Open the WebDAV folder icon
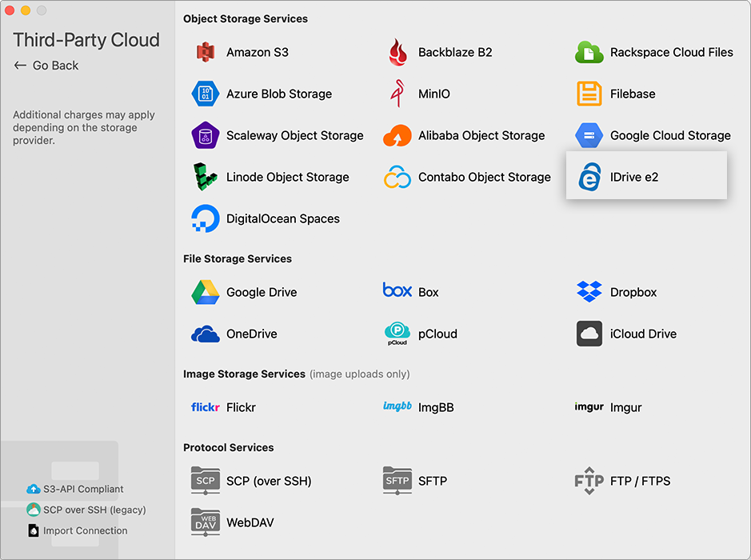 coord(206,522)
